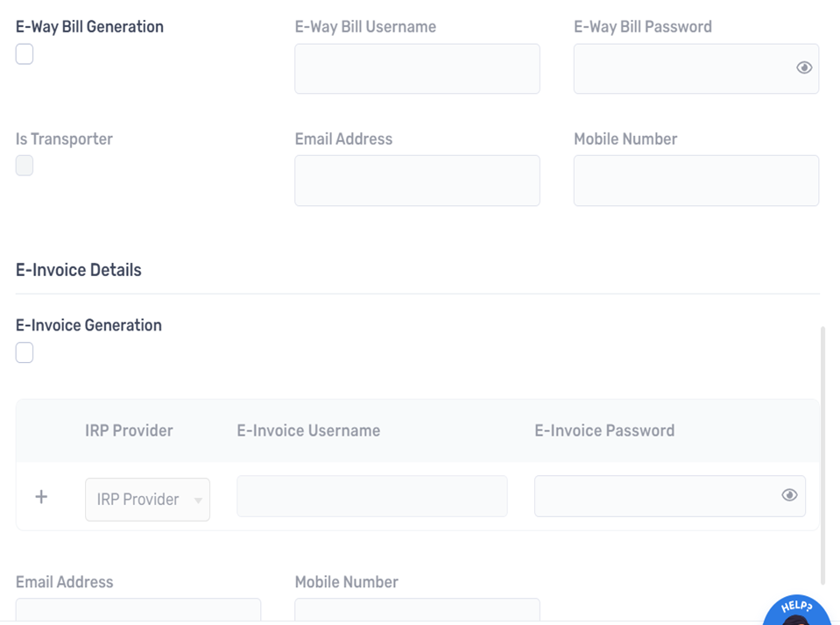
Task: Enable the E-Invoice Generation checkbox
Action: (x=25, y=352)
